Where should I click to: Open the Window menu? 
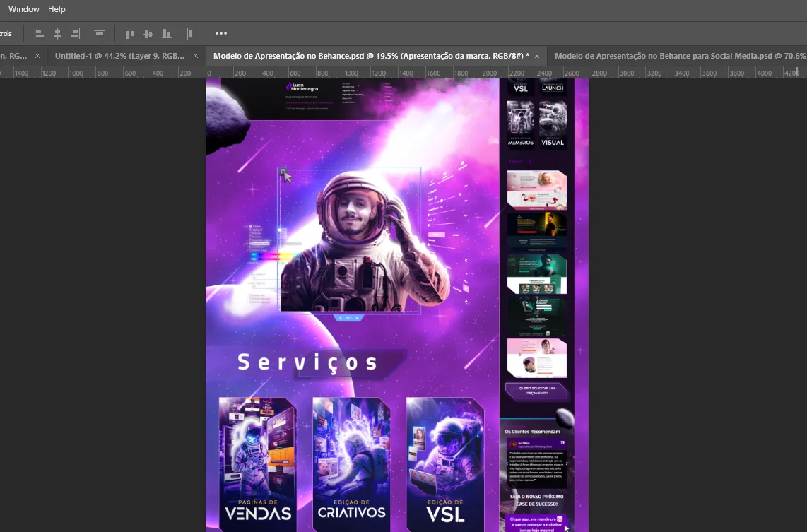pyautogui.click(x=24, y=9)
